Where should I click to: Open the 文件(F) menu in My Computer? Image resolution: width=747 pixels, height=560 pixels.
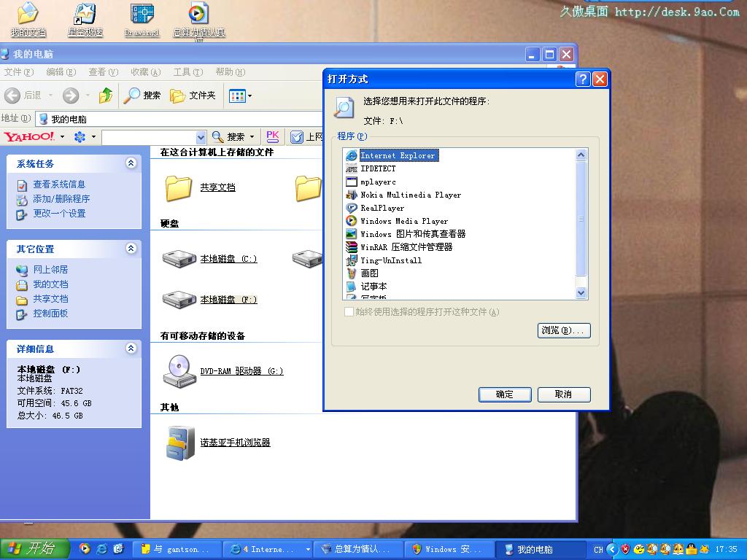point(18,72)
